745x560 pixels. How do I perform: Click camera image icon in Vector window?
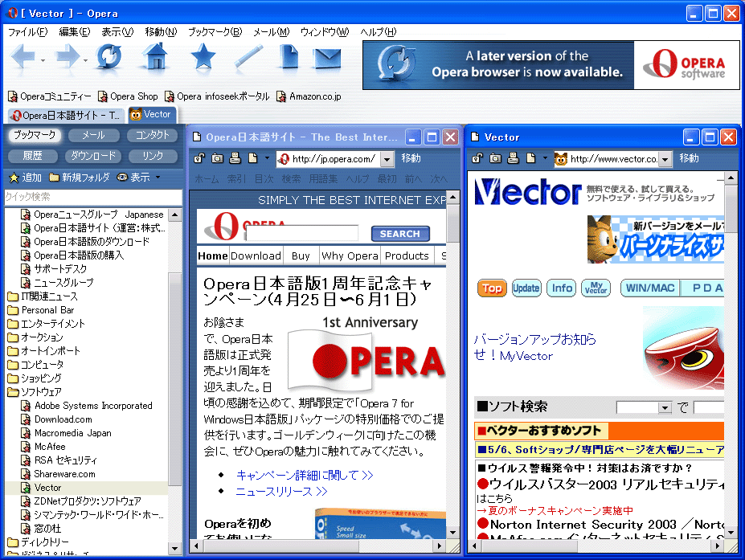click(x=495, y=158)
